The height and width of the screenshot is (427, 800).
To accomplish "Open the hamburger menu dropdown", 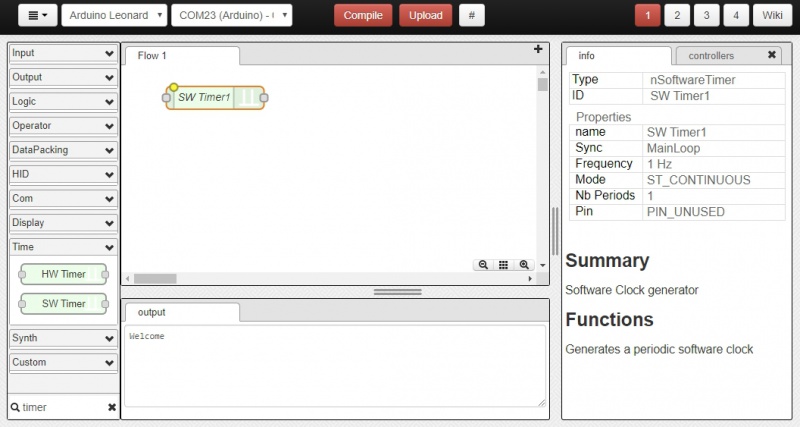I will [38, 15].
